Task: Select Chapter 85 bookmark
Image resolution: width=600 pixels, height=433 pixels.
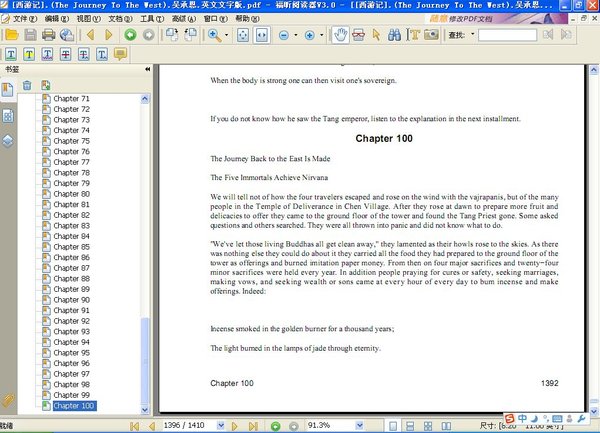Action: [x=71, y=247]
